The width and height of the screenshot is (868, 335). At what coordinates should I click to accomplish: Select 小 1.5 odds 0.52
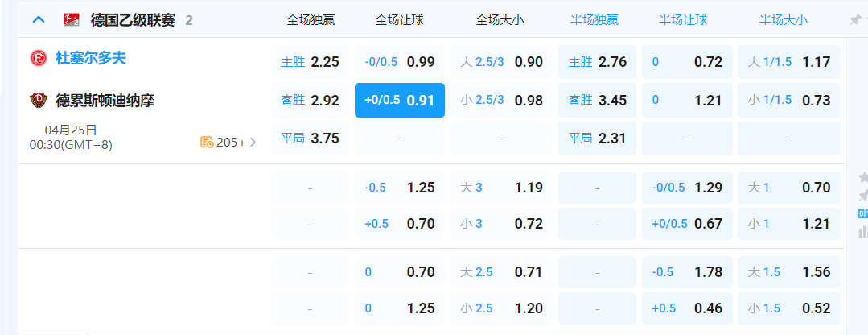789,308
